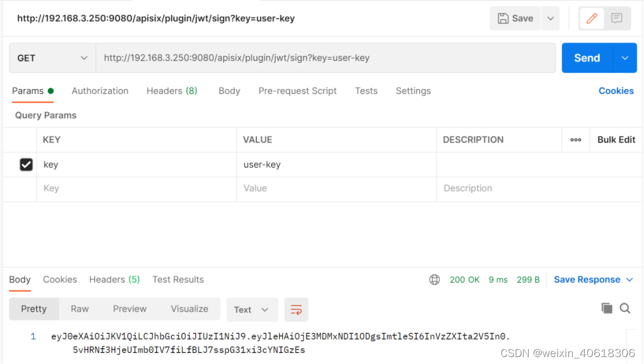Click Bulk Edit
Screen dimensions: 644x364
point(616,140)
